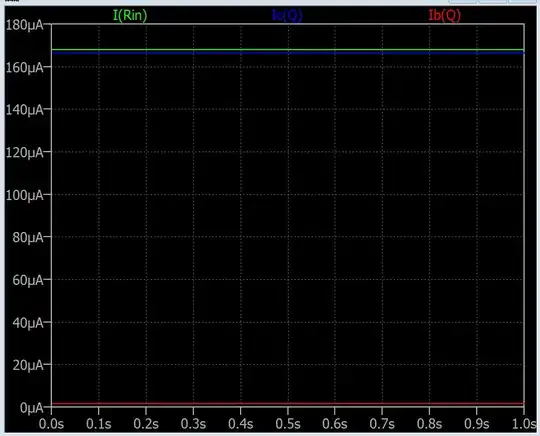Click the green I(Rin) waveform line
This screenshot has width=540, height=436.
pyautogui.click(x=288, y=50)
